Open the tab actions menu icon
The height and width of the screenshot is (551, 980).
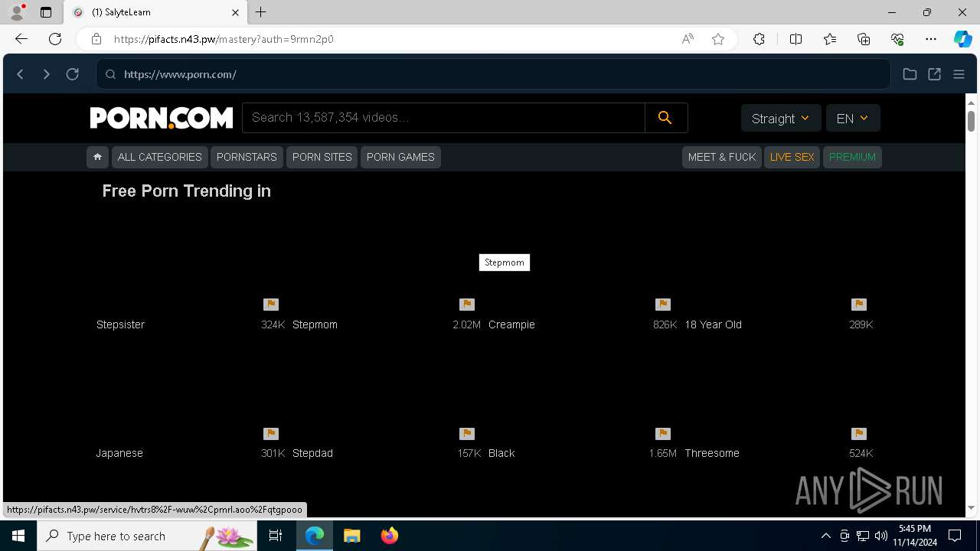coord(46,12)
